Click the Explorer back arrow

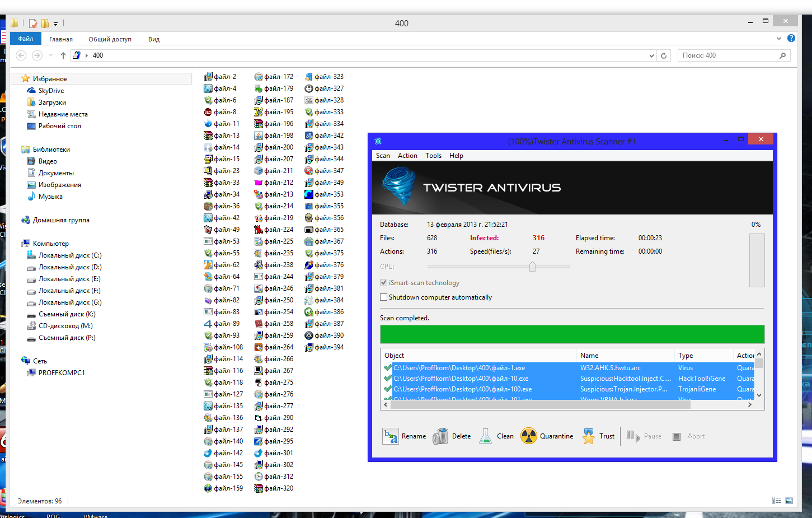[21, 55]
